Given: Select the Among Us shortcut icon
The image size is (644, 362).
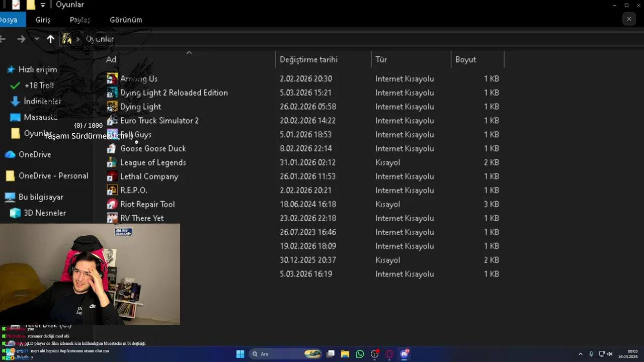Looking at the screenshot, I should coord(112,79).
